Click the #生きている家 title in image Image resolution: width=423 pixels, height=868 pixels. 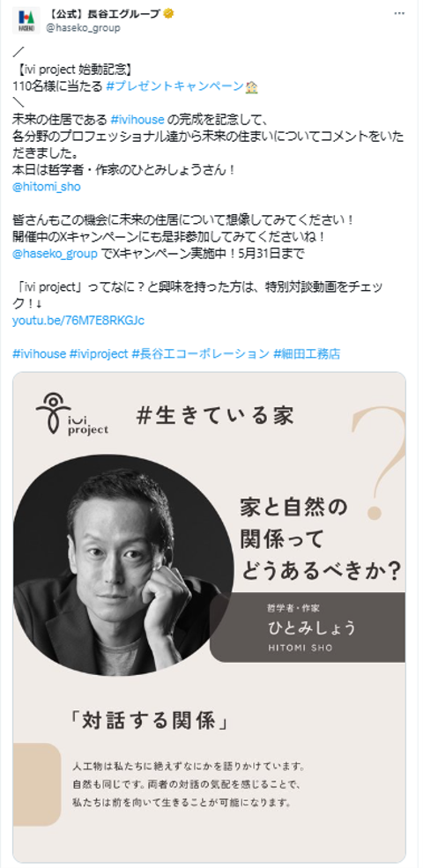click(x=215, y=416)
